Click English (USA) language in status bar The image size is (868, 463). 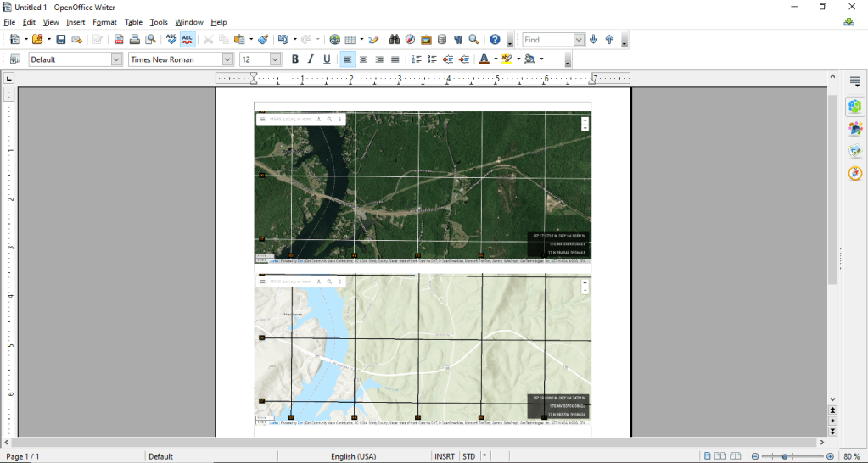coord(354,456)
